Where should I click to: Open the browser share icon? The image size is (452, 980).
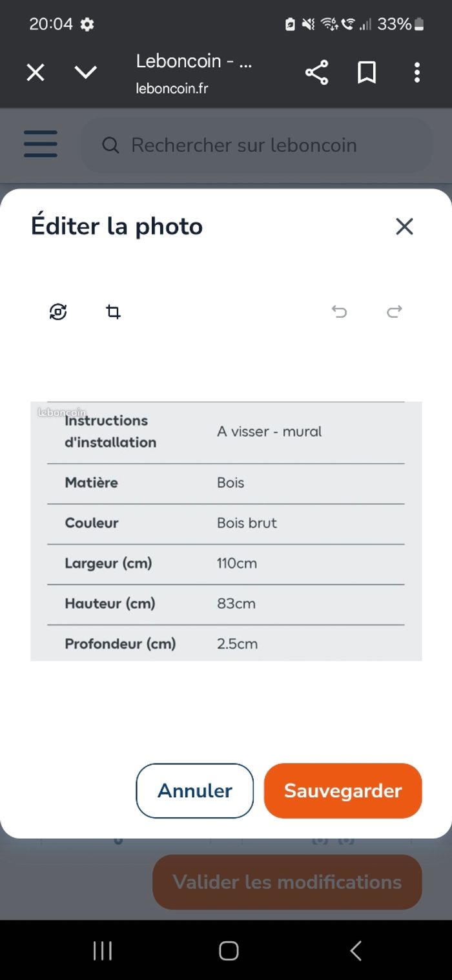click(x=316, y=72)
